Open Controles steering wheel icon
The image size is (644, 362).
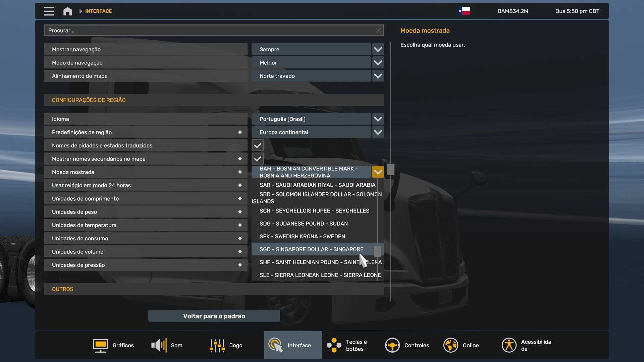pyautogui.click(x=392, y=345)
